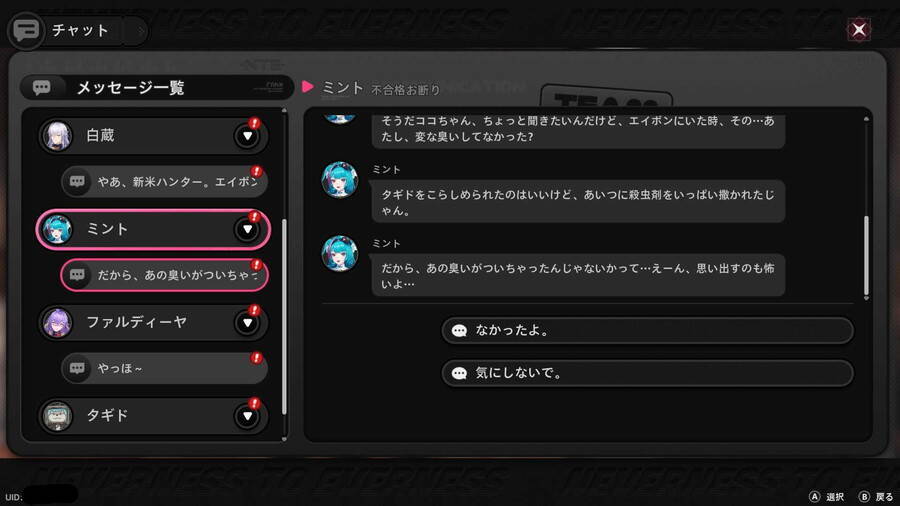The height and width of the screenshot is (506, 900).
Task: Click the タギド robot avatar
Action: [x=57, y=416]
